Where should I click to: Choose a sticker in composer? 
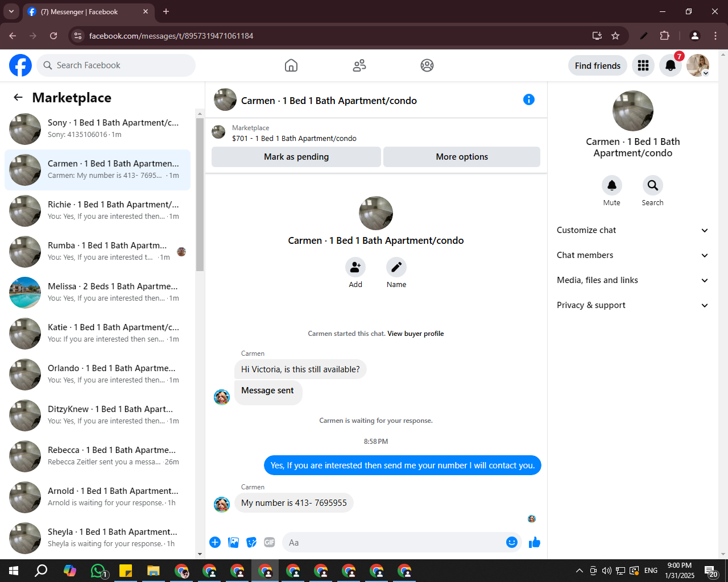tap(251, 542)
